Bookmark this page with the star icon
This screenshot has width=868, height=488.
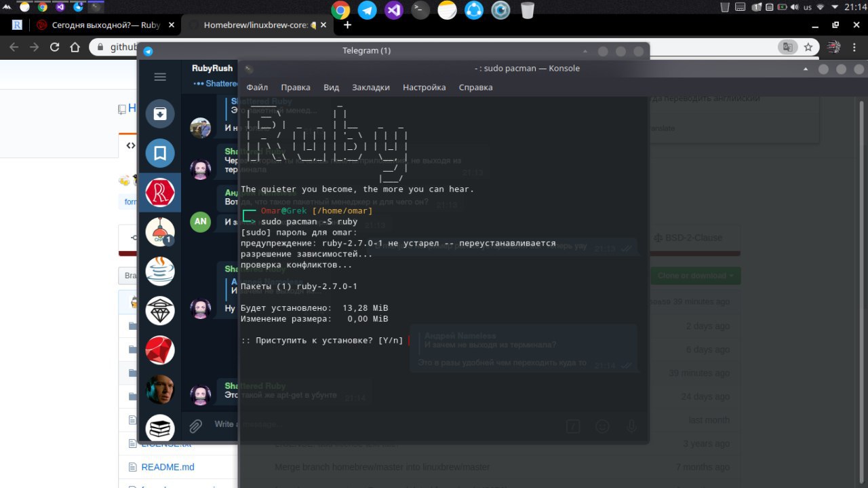click(x=808, y=48)
